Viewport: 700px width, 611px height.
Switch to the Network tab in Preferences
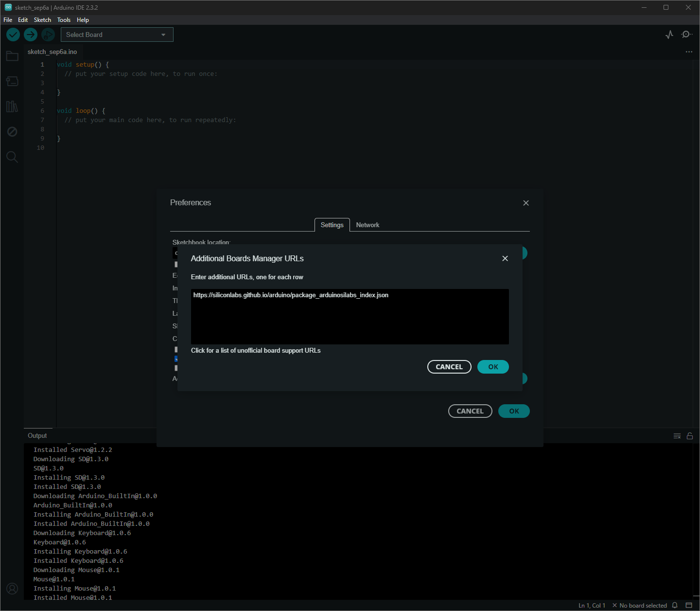point(367,225)
